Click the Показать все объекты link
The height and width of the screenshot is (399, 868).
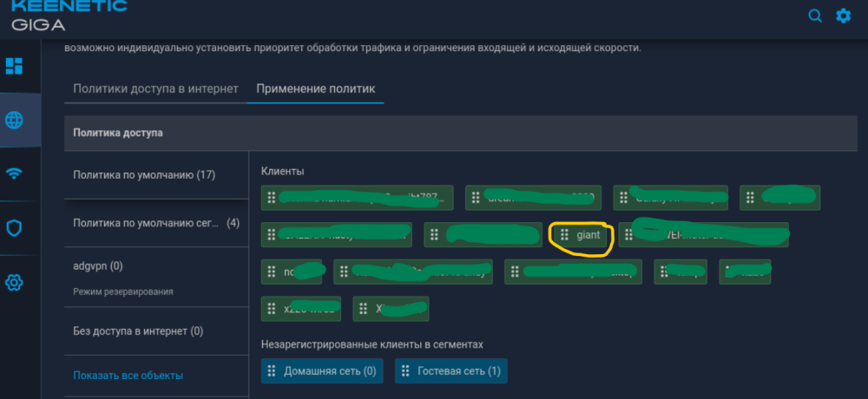pos(128,376)
